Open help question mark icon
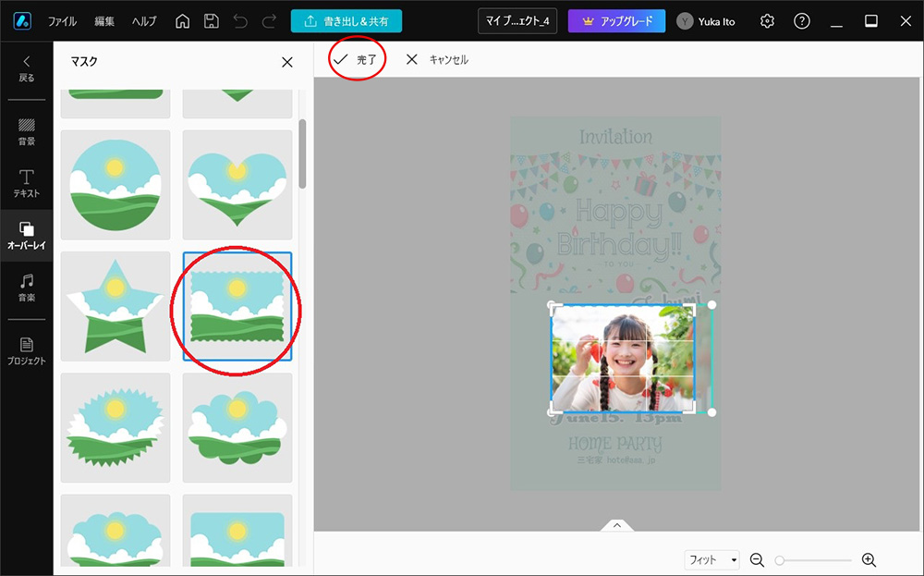Image resolution: width=924 pixels, height=576 pixels. tap(801, 21)
